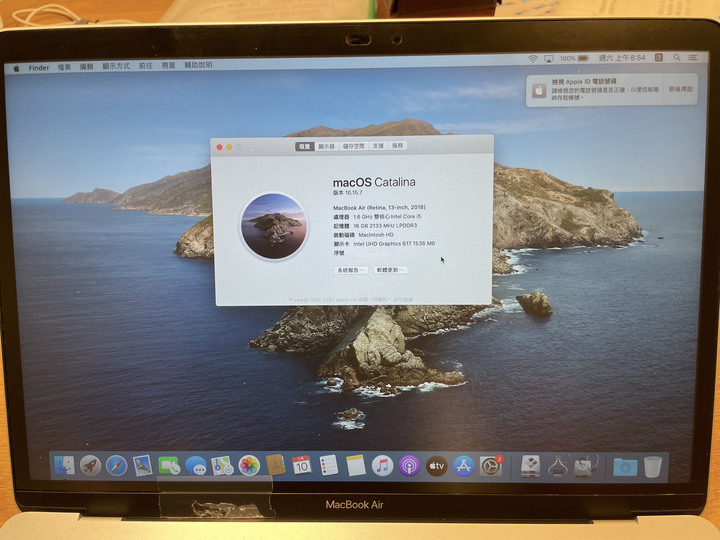
Task: Open Spotlight search magnifier icon
Action: tap(677, 57)
